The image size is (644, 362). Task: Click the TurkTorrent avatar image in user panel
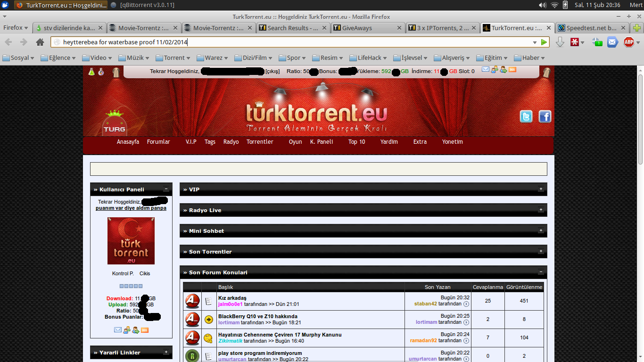click(x=131, y=241)
